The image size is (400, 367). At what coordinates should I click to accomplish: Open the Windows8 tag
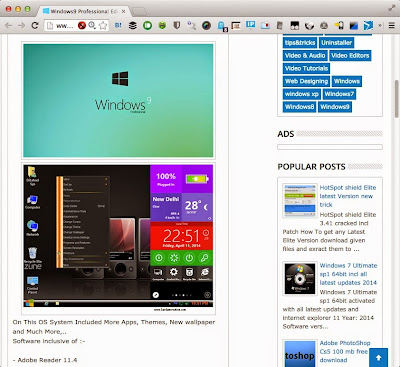pos(299,107)
